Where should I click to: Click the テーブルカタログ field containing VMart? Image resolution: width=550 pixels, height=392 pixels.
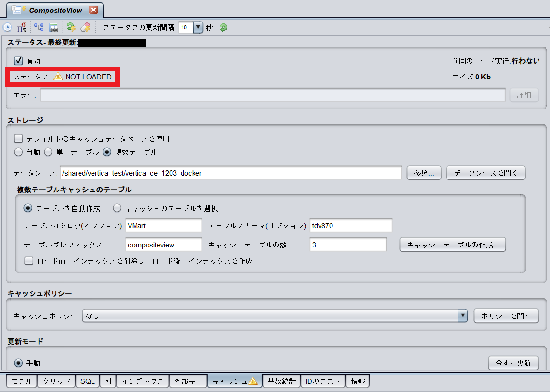click(163, 225)
